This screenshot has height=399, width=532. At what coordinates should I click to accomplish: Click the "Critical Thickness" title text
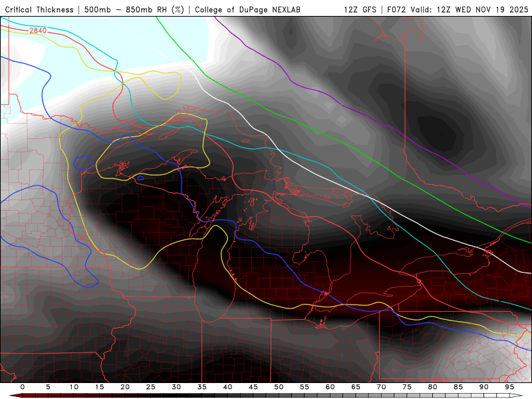(x=39, y=10)
